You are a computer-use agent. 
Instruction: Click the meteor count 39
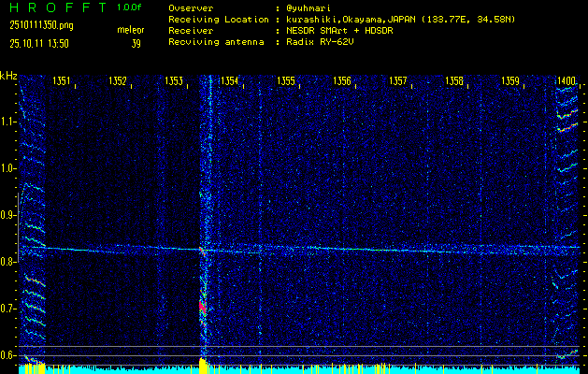[136, 44]
